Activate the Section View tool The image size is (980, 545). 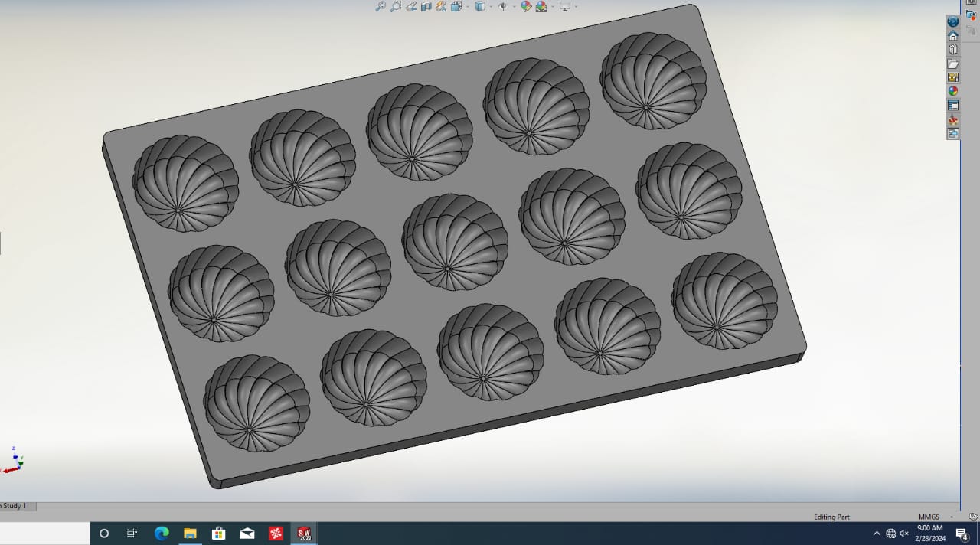pos(426,6)
